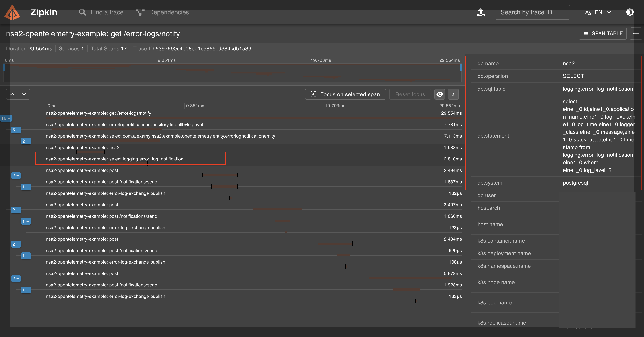This screenshot has height=337, width=644.
Task: Click the SPAN TABLE button
Action: (x=603, y=34)
